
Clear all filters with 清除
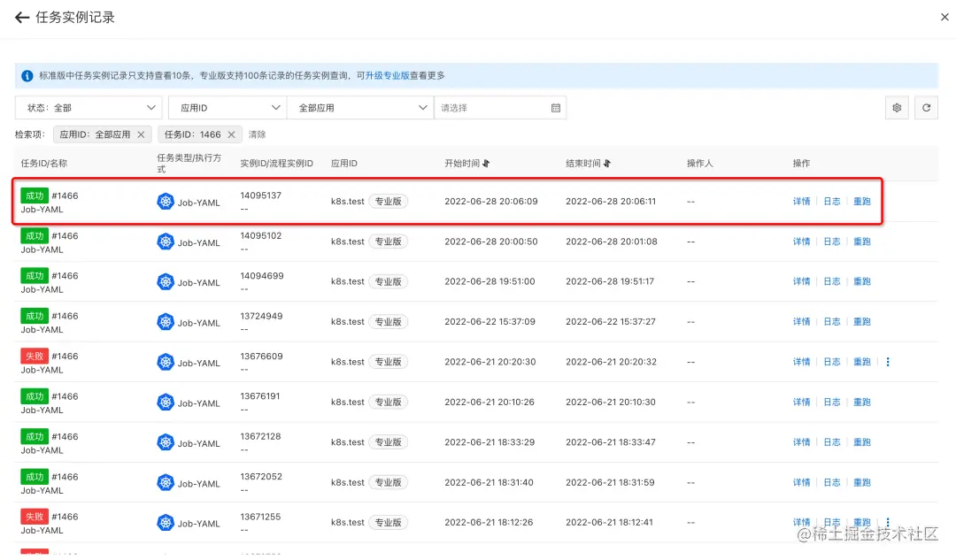tap(258, 134)
